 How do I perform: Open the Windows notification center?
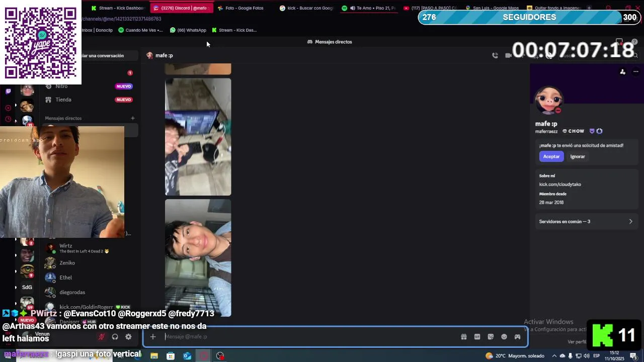point(633,356)
